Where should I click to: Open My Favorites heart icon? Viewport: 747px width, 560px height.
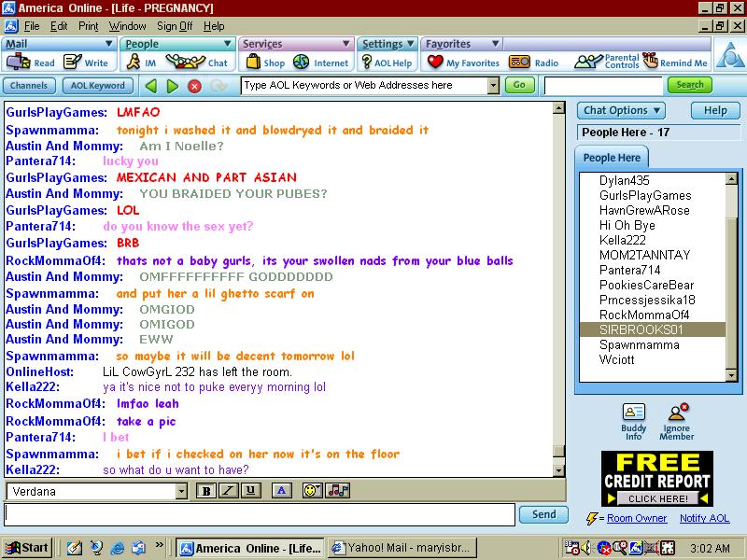point(435,62)
